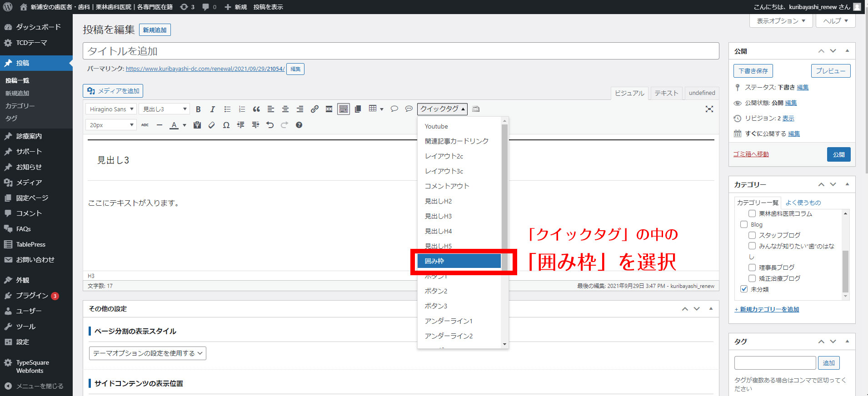This screenshot has height=396, width=868.
Task: Open the keyboard shortcuts help icon
Action: (x=299, y=125)
